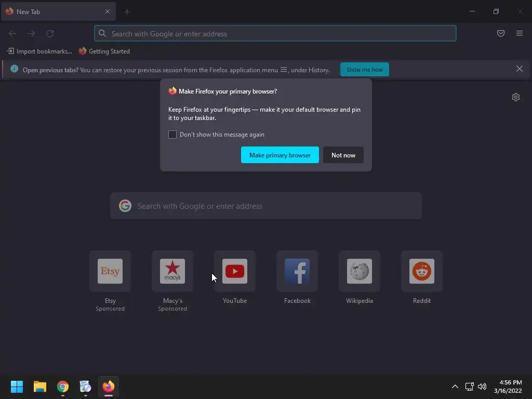This screenshot has height=399, width=532.
Task: Reload the current page
Action: coord(50,34)
